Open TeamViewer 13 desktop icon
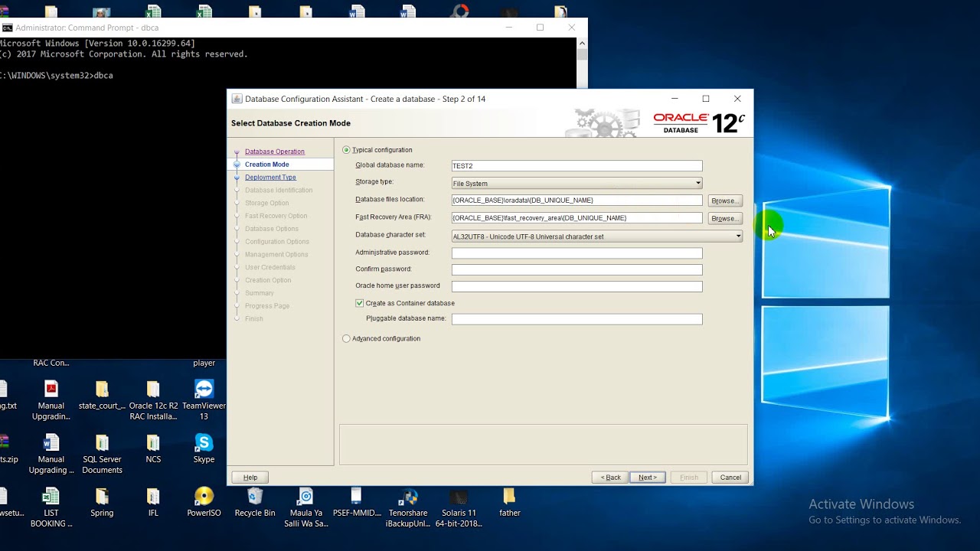The width and height of the screenshot is (980, 551). (204, 400)
